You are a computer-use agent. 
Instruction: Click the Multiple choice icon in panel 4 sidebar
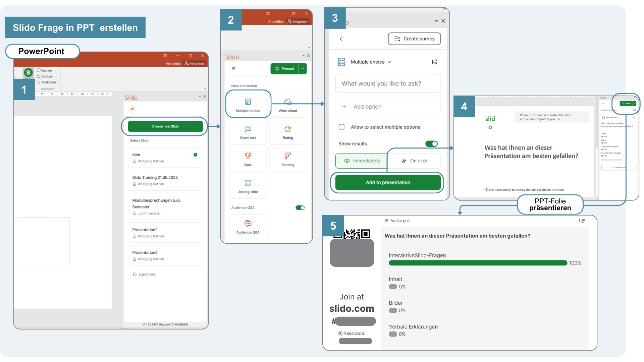(x=603, y=117)
